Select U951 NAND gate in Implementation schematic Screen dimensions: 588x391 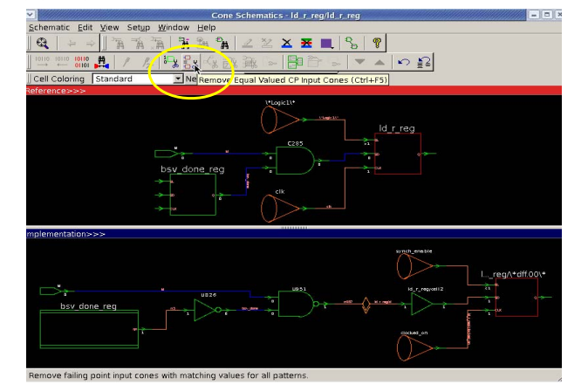(299, 304)
